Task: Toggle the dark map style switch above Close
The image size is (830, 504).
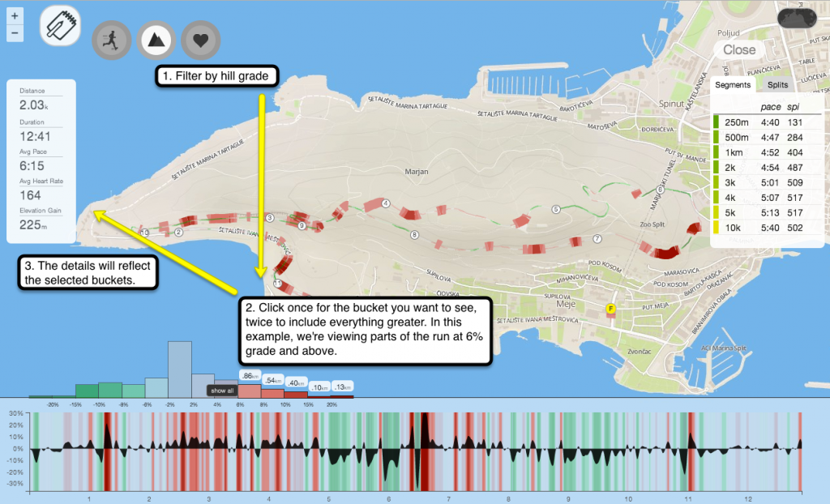Action: pyautogui.click(x=798, y=19)
